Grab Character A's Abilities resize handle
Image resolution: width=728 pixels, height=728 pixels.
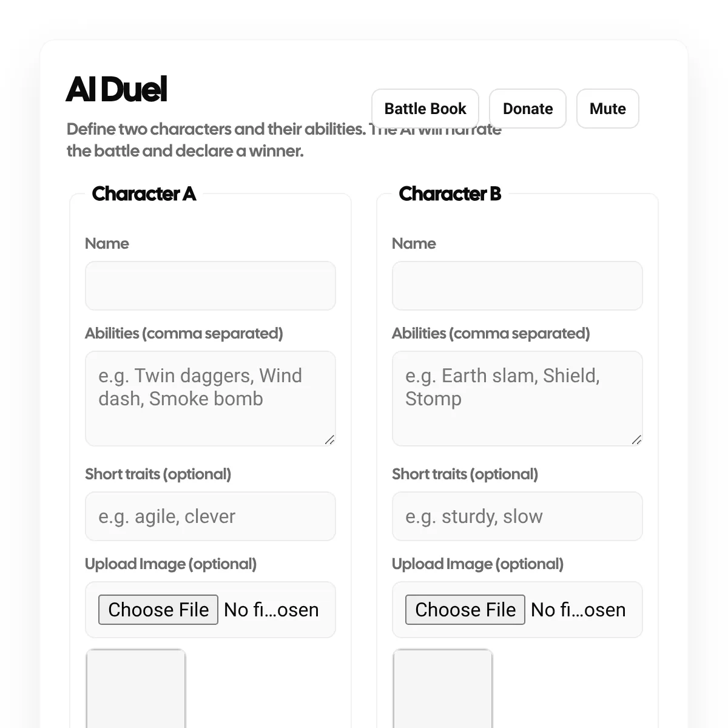point(329,440)
